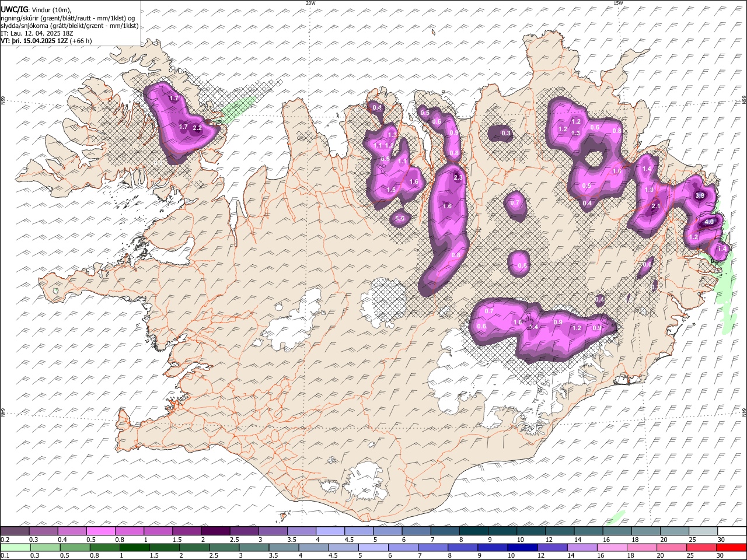Select the 0.1 pale green rain legend swatch
This screenshot has width=747, height=560.
click(x=15, y=547)
